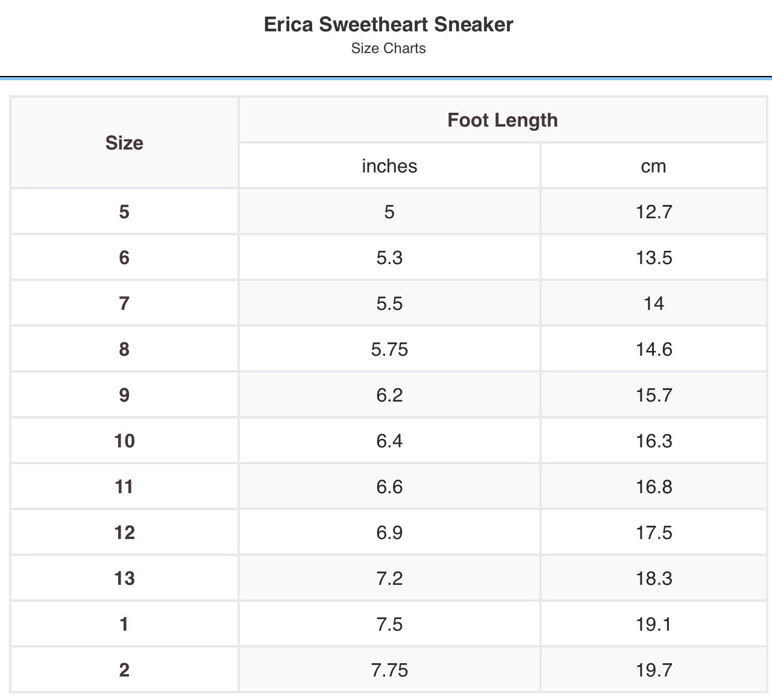The image size is (772, 700).
Task: Select size 10 row label
Action: (x=124, y=441)
